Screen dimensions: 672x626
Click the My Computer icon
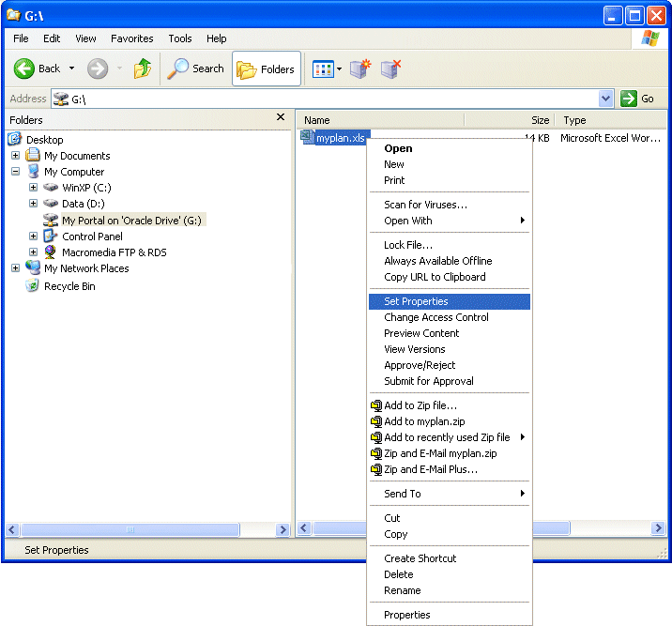[x=33, y=171]
